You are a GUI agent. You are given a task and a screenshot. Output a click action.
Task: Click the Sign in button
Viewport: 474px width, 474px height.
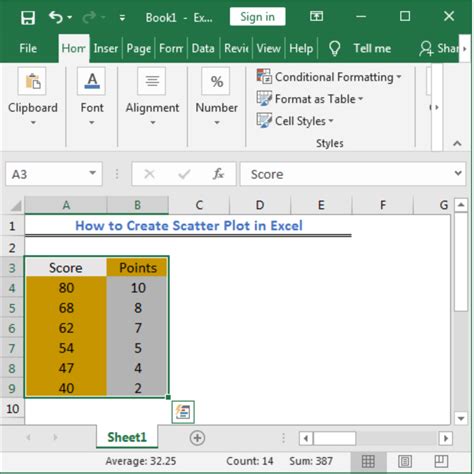pos(257,17)
